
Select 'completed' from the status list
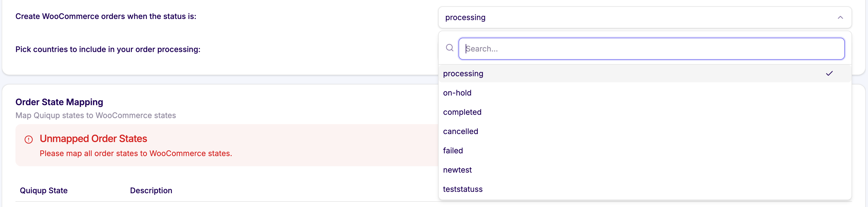462,112
